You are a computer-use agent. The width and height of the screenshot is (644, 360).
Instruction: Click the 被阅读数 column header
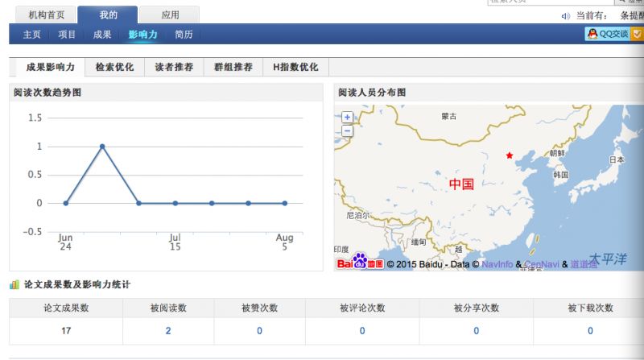click(x=168, y=308)
